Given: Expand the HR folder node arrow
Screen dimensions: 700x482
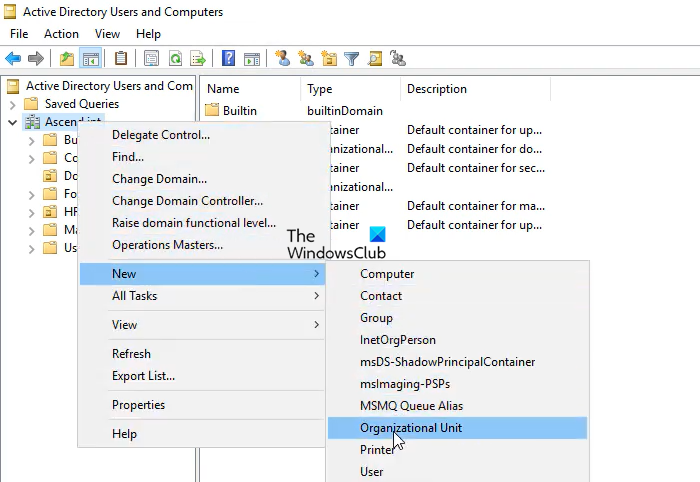Looking at the screenshot, I should tap(31, 213).
